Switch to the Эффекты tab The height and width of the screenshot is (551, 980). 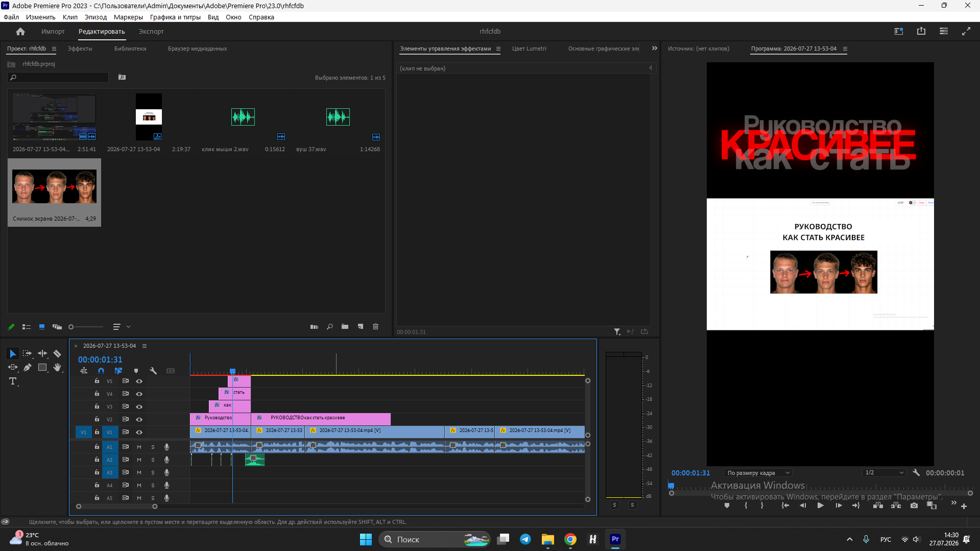coord(80,49)
